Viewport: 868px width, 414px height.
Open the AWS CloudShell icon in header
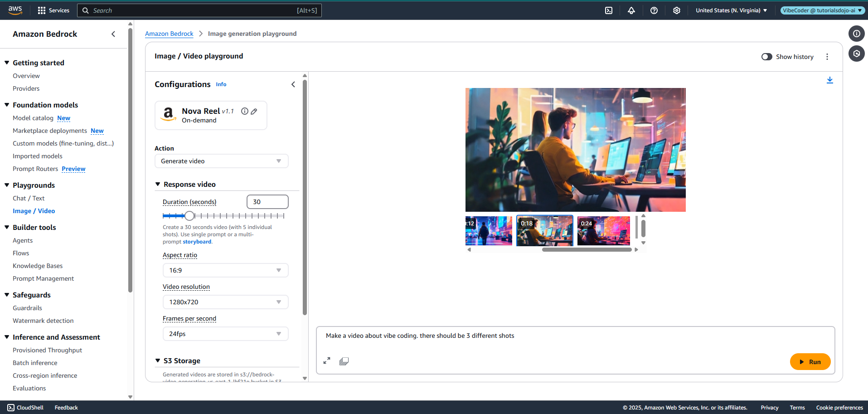pyautogui.click(x=609, y=10)
